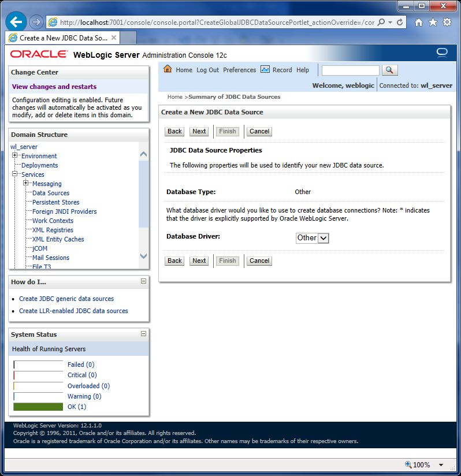This screenshot has height=476, width=461.
Task: Open View changes and restarts link
Action: 54,87
